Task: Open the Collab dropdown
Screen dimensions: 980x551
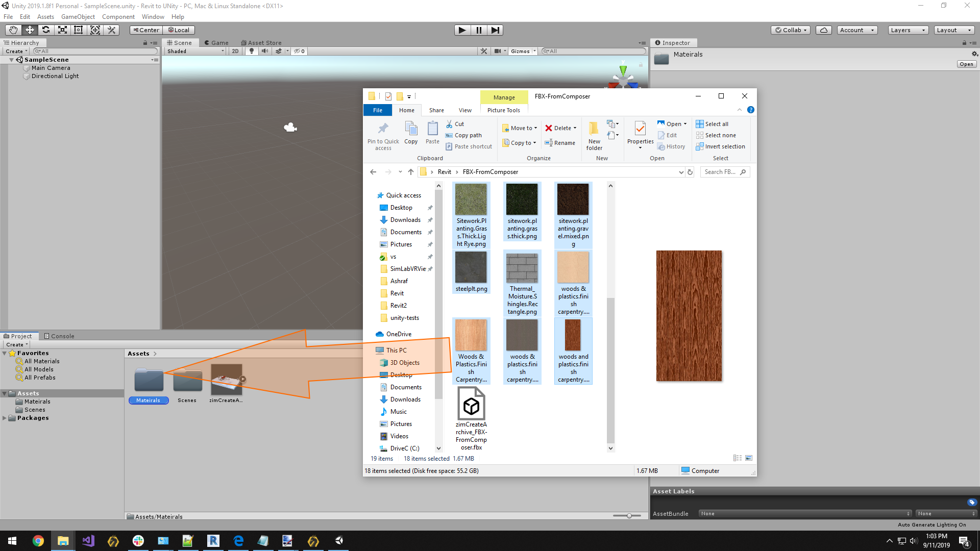Action: click(791, 30)
